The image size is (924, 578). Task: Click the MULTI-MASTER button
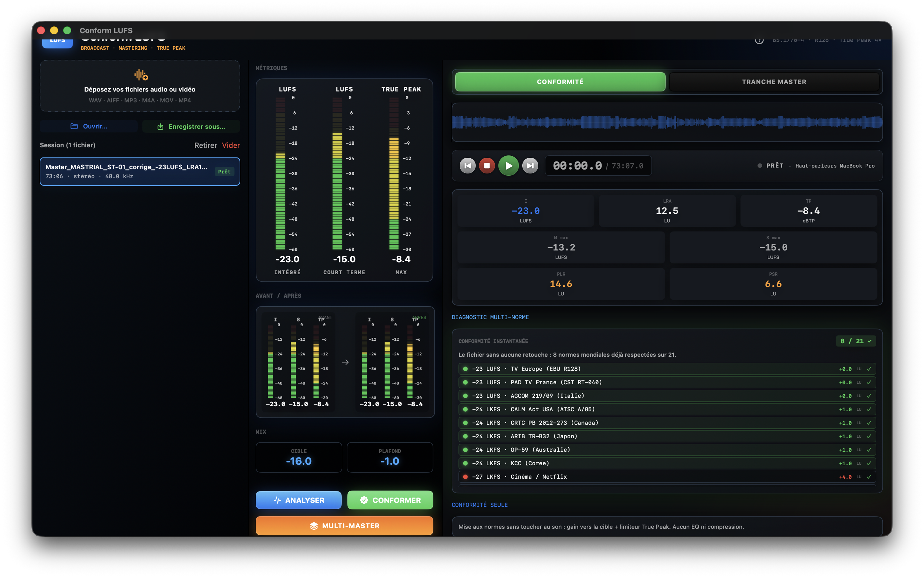click(x=344, y=526)
